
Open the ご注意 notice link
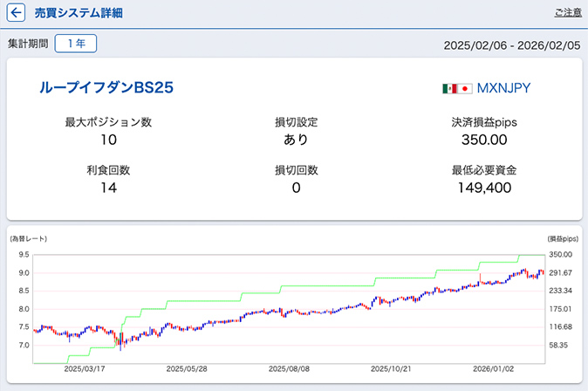pos(568,13)
